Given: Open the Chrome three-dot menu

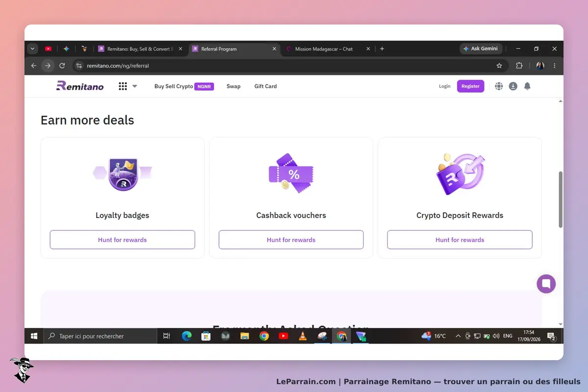Looking at the screenshot, I should [x=555, y=66].
